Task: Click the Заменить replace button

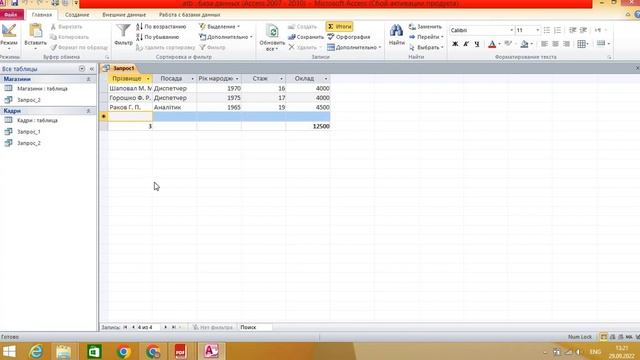Action: click(x=425, y=27)
